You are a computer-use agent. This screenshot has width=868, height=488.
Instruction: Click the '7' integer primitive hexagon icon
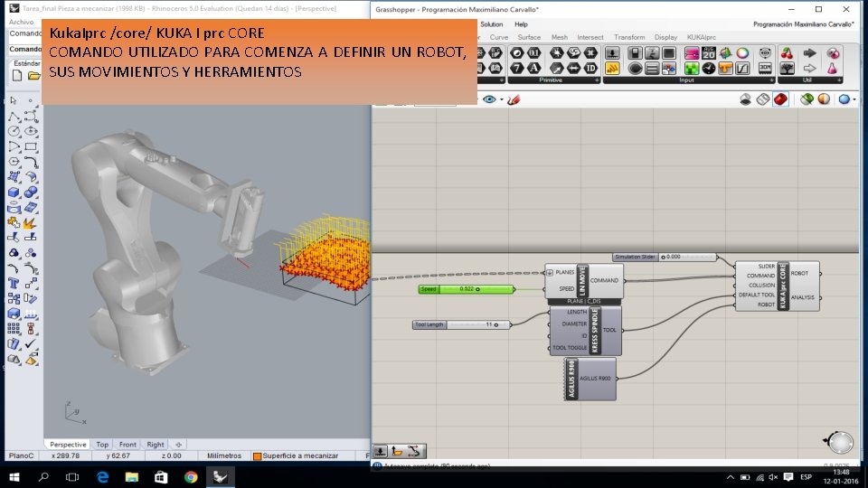[x=516, y=69]
